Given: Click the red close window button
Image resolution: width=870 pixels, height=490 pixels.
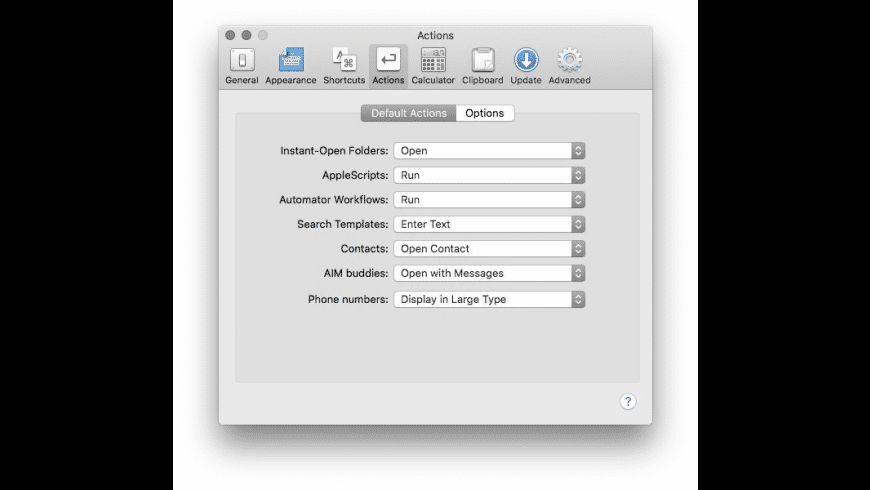Looking at the screenshot, I should click(x=230, y=35).
